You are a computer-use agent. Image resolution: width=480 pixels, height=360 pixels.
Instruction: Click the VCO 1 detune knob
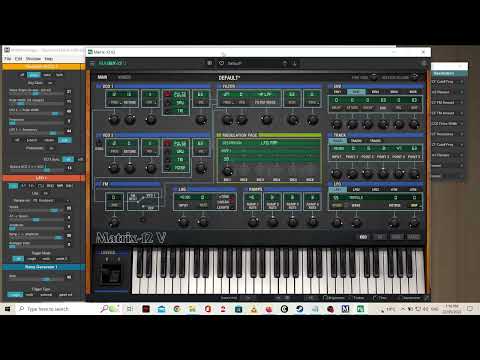[x=130, y=119]
